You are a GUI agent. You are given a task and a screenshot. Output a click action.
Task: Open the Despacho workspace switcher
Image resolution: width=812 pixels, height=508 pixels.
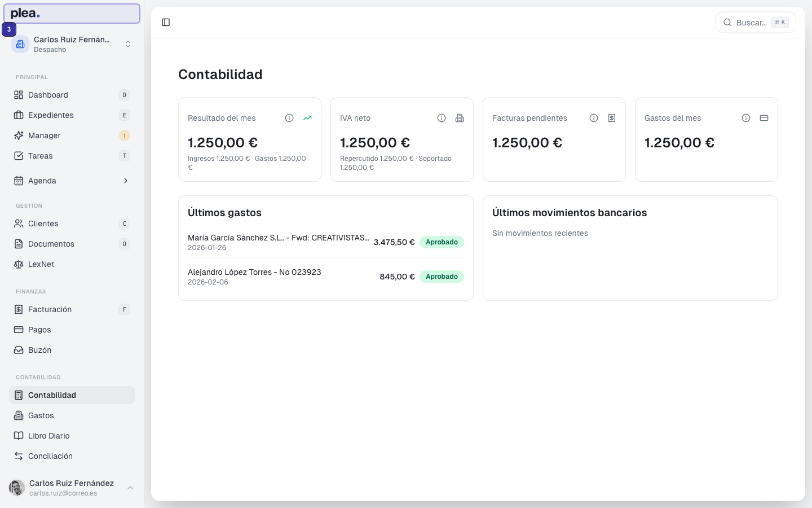(x=72, y=44)
